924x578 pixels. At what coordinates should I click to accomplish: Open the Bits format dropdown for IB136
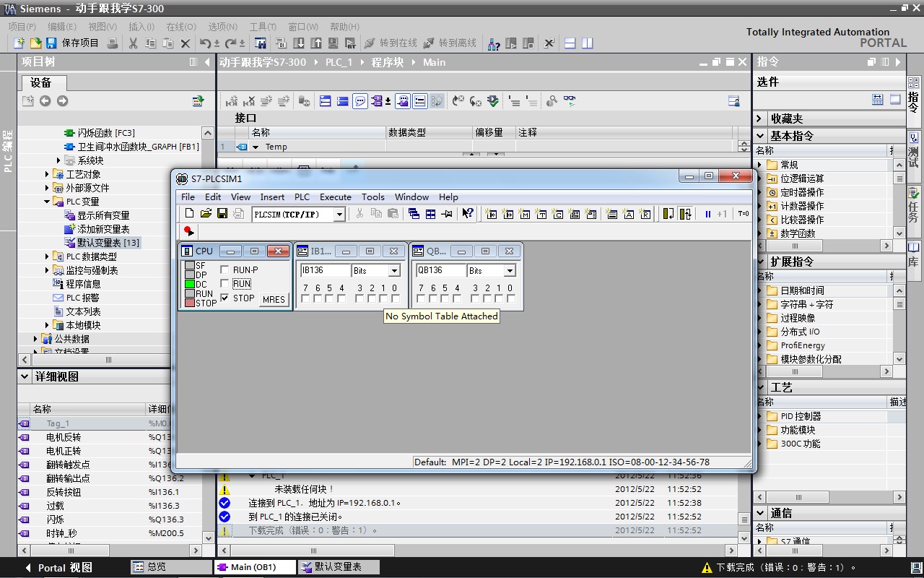point(394,271)
